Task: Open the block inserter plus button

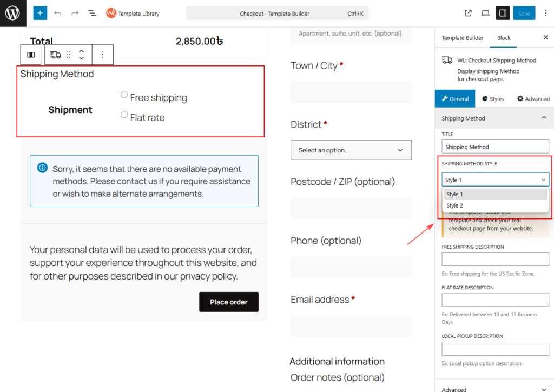Action: (40, 13)
